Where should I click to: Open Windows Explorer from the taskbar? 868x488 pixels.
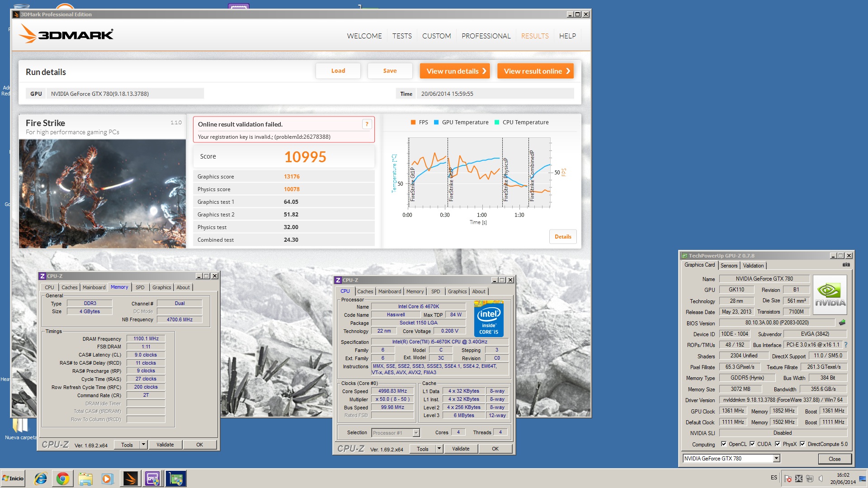tap(85, 479)
